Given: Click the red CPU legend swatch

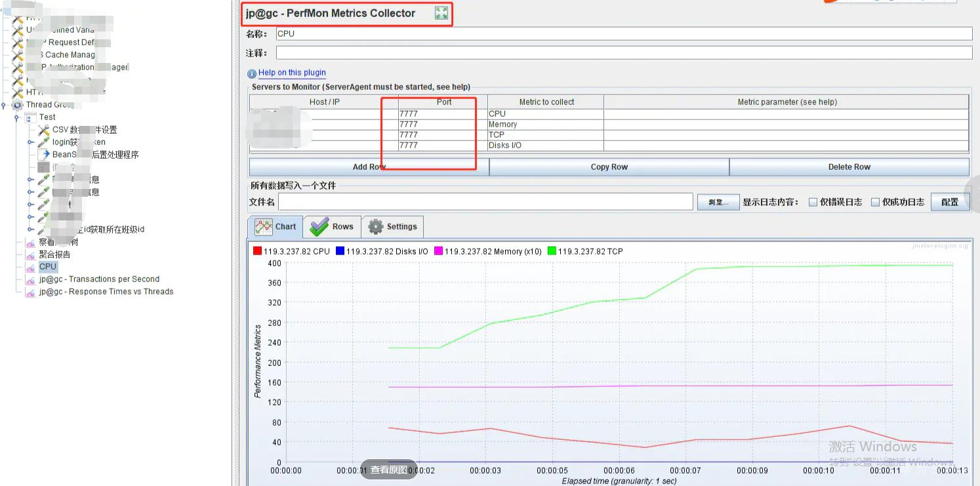Looking at the screenshot, I should (257, 251).
